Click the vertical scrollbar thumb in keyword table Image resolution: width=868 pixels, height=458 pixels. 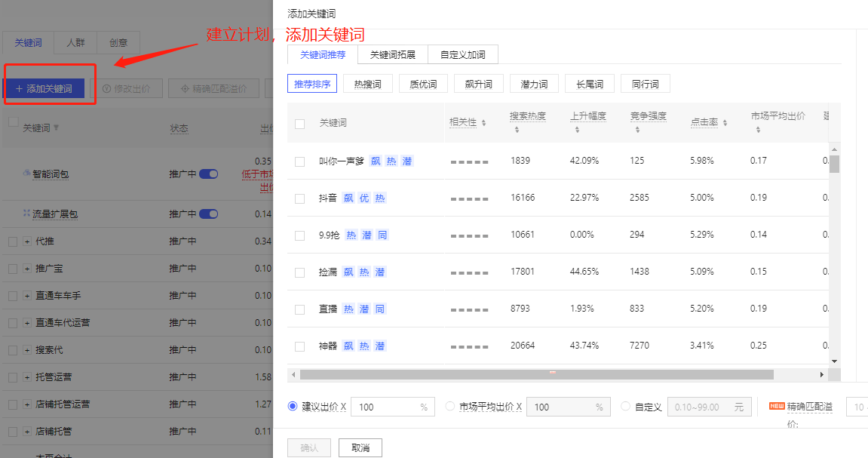point(834,164)
